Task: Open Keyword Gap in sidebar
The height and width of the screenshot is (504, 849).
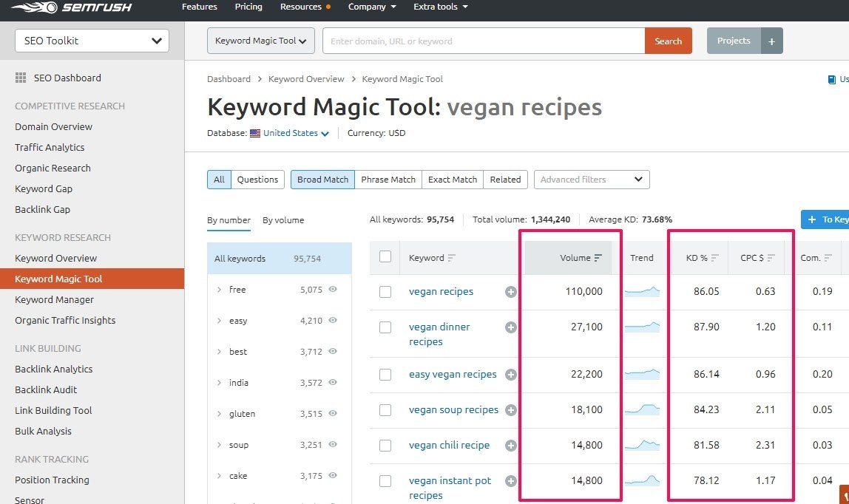Action: click(44, 188)
